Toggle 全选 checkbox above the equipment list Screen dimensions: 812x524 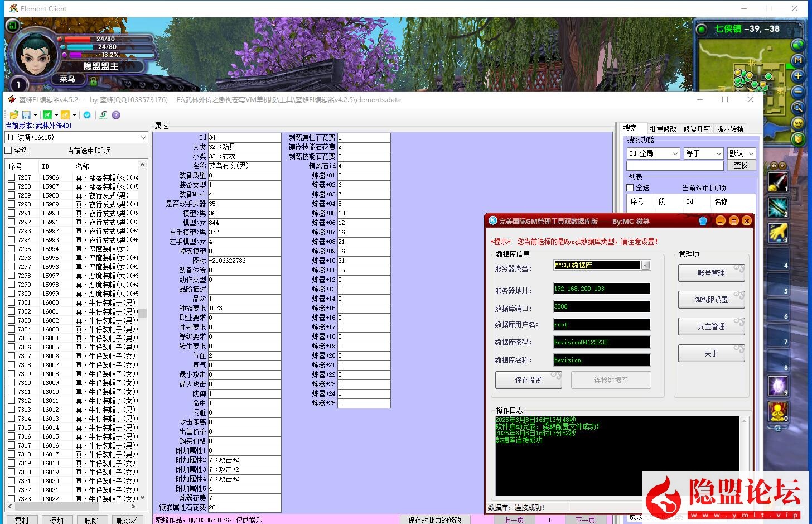pyautogui.click(x=8, y=151)
